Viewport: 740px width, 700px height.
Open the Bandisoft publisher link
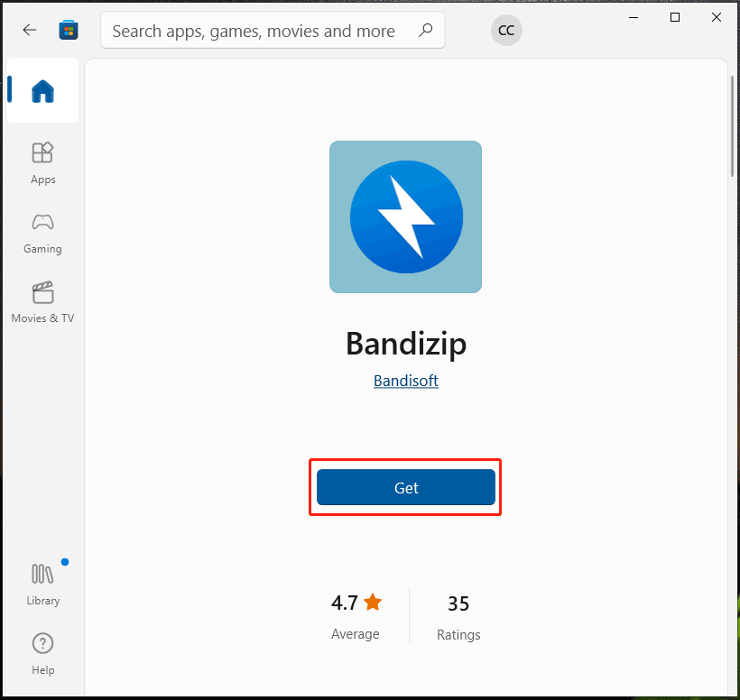pos(406,381)
